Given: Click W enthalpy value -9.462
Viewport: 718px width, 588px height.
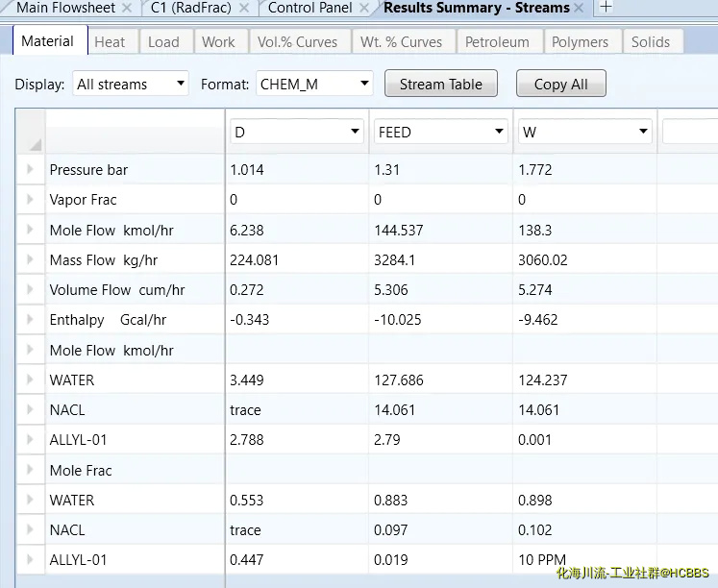Looking at the screenshot, I should (x=538, y=319).
